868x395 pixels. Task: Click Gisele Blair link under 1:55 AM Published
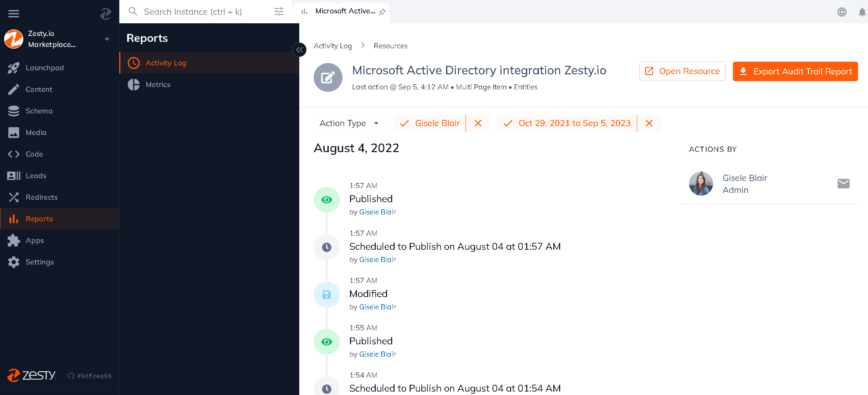point(377,354)
